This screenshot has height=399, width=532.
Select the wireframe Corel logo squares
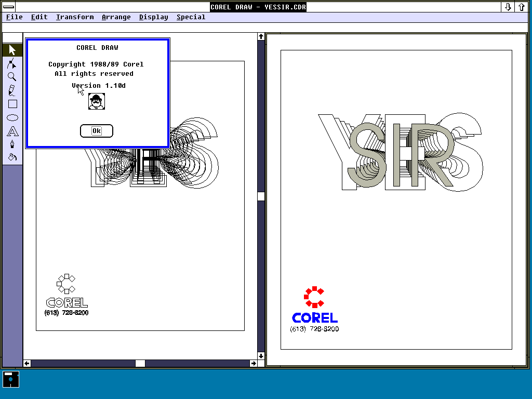click(66, 284)
